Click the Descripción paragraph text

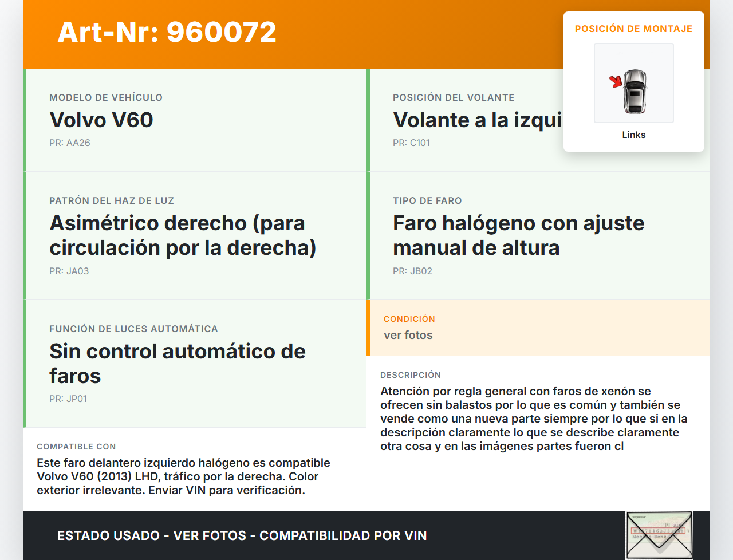click(534, 419)
